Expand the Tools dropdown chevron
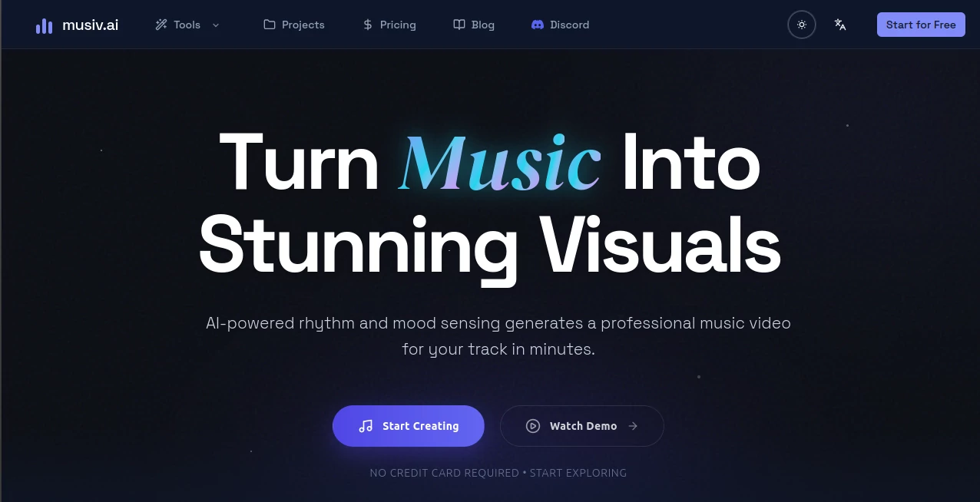 [216, 25]
